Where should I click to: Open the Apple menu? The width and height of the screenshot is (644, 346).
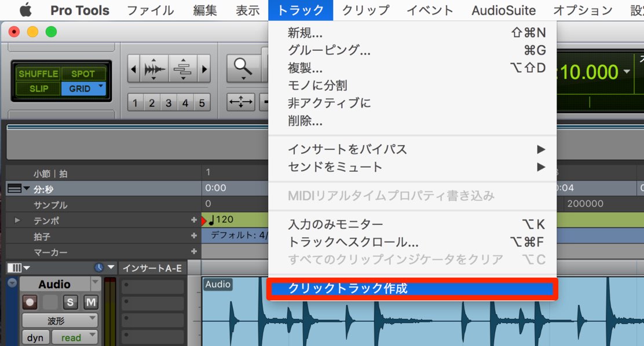25,10
